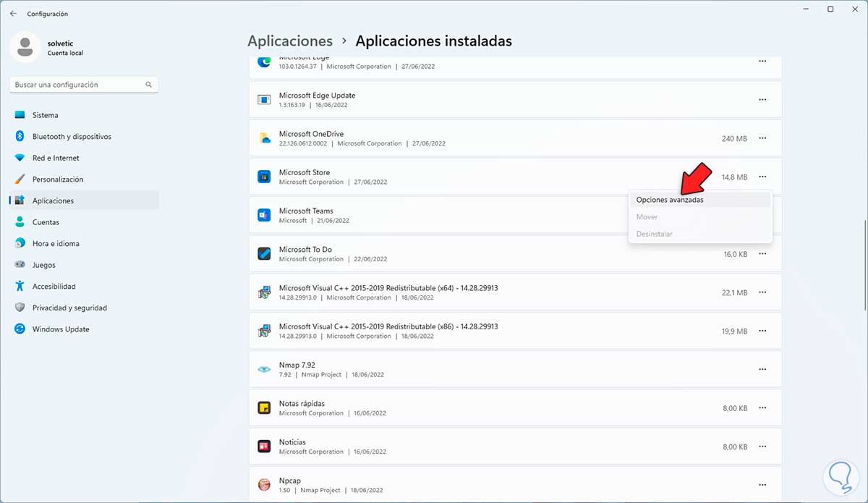Click the Microsoft Teams app name
This screenshot has height=503, width=868.
click(x=306, y=211)
